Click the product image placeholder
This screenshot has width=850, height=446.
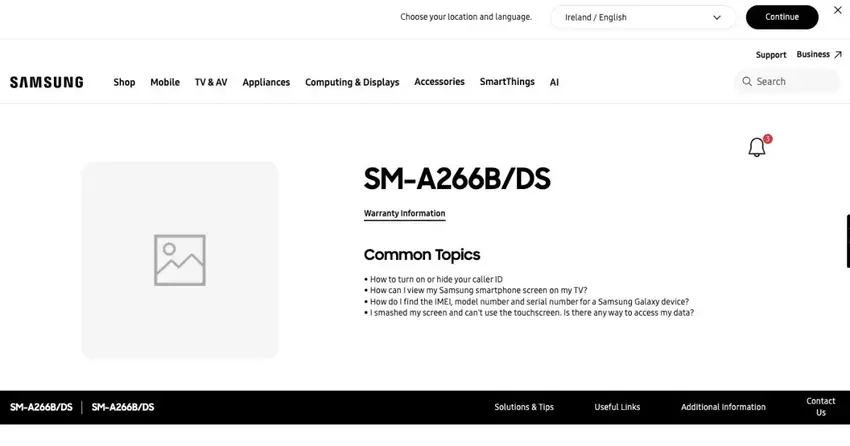180,260
